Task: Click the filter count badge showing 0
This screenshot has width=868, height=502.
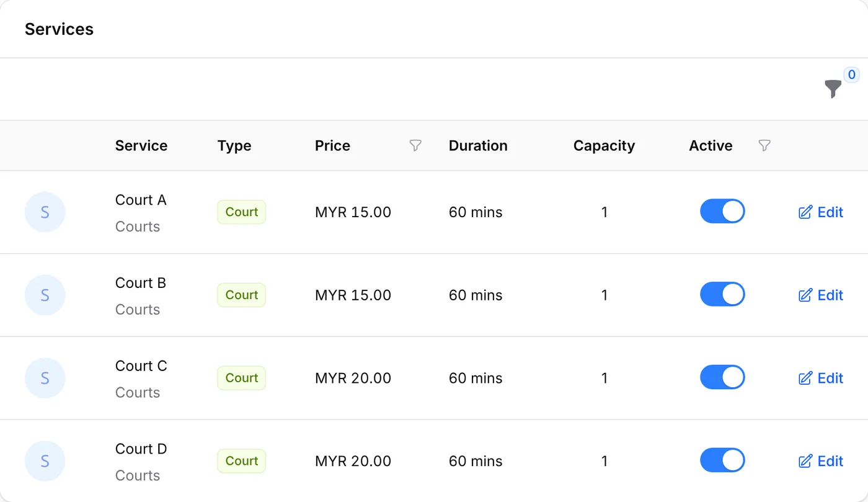Action: coord(851,75)
